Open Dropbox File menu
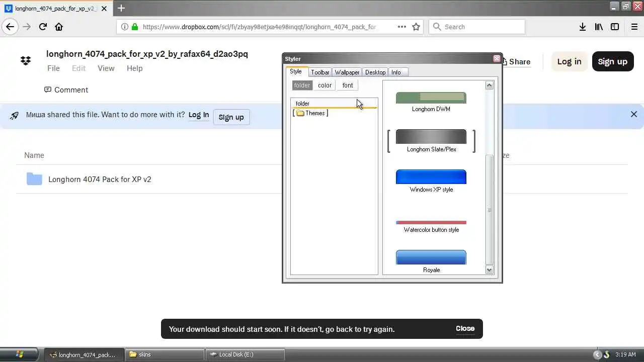 click(53, 68)
